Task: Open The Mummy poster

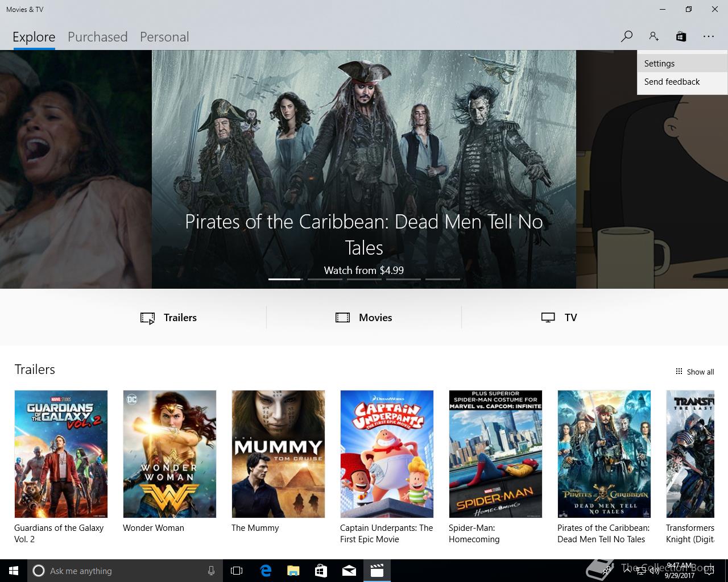Action: pyautogui.click(x=278, y=454)
